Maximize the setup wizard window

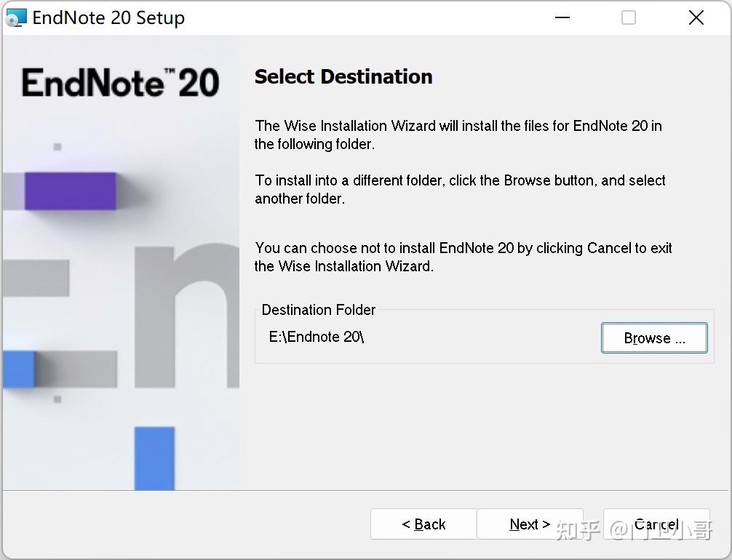[628, 17]
